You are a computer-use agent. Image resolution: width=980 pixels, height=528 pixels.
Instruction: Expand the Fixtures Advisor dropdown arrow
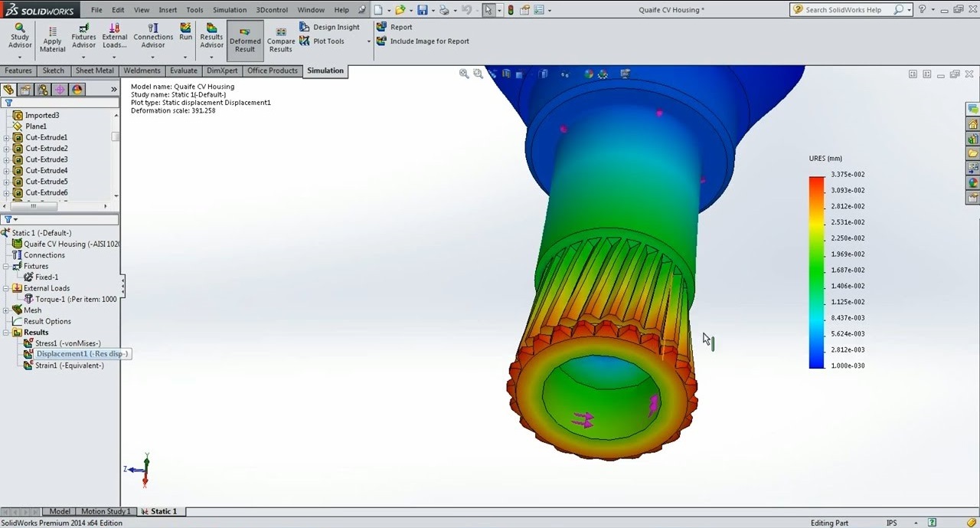[x=83, y=57]
